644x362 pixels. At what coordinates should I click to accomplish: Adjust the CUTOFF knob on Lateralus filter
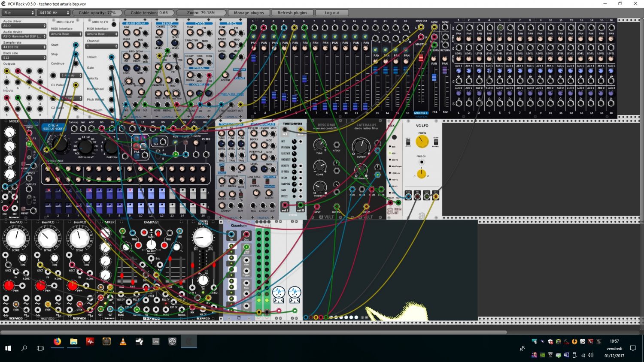361,147
